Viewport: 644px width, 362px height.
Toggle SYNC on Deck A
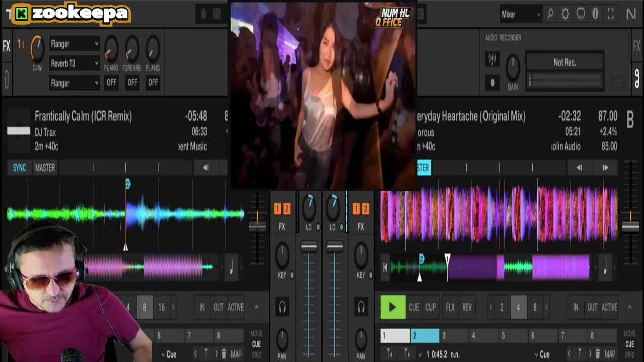pos(19,168)
